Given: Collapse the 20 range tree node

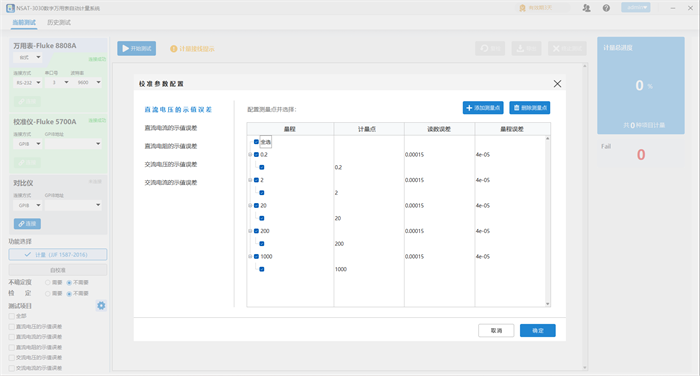Looking at the screenshot, I should (250, 205).
